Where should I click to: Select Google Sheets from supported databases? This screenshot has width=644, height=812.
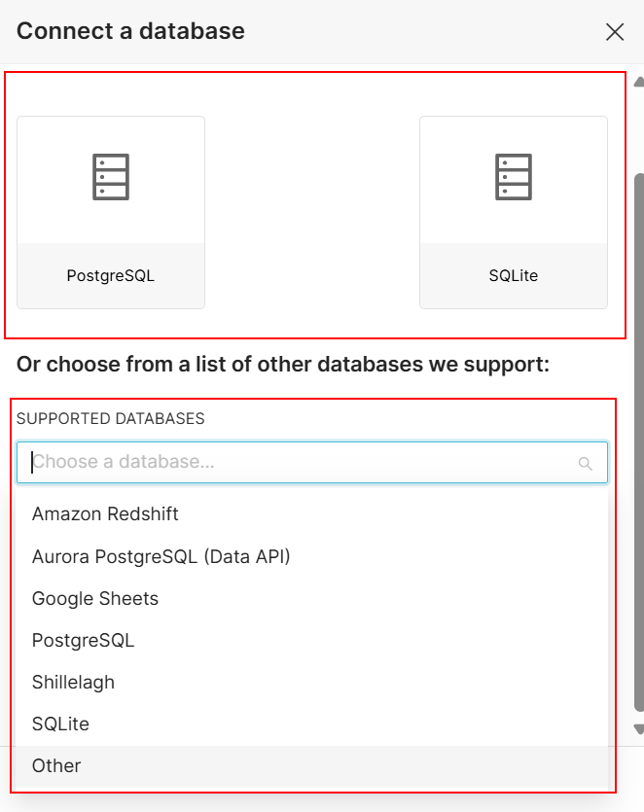point(95,598)
